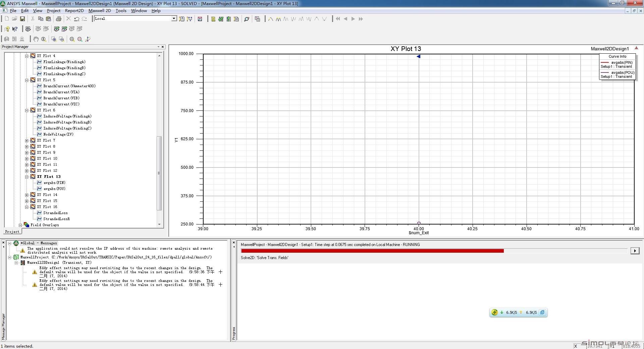Click the Print icon
The image size is (644, 349).
tap(59, 19)
